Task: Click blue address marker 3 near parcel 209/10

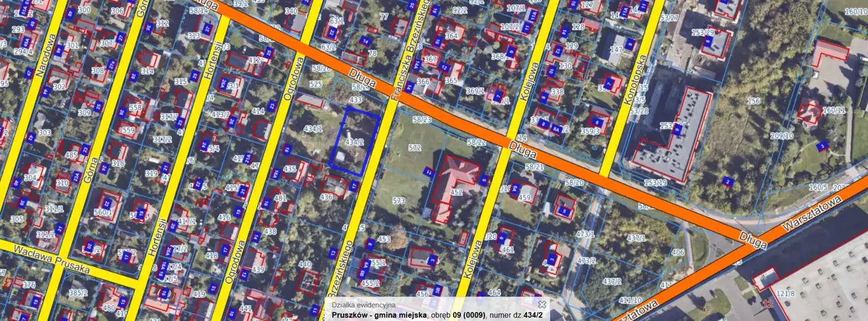Action: pyautogui.click(x=822, y=146)
